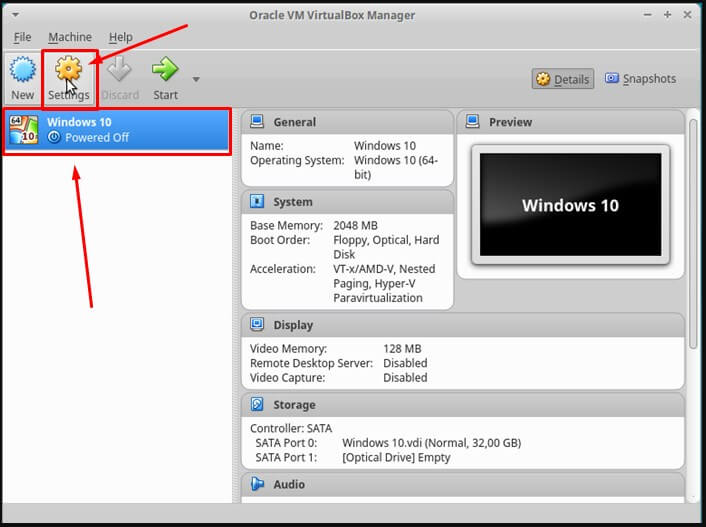Select the Windows 10 VM name in the list
The height and width of the screenshot is (527, 706).
click(x=79, y=122)
